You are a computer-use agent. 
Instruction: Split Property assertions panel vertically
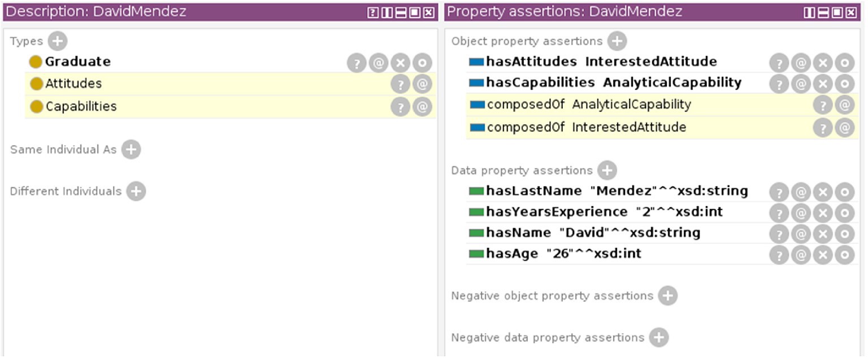click(x=809, y=12)
